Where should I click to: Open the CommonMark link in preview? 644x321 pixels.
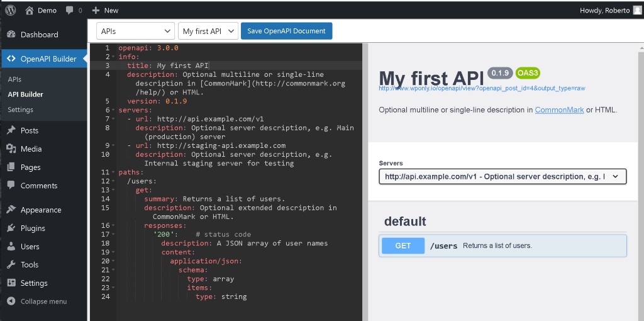[x=559, y=110]
